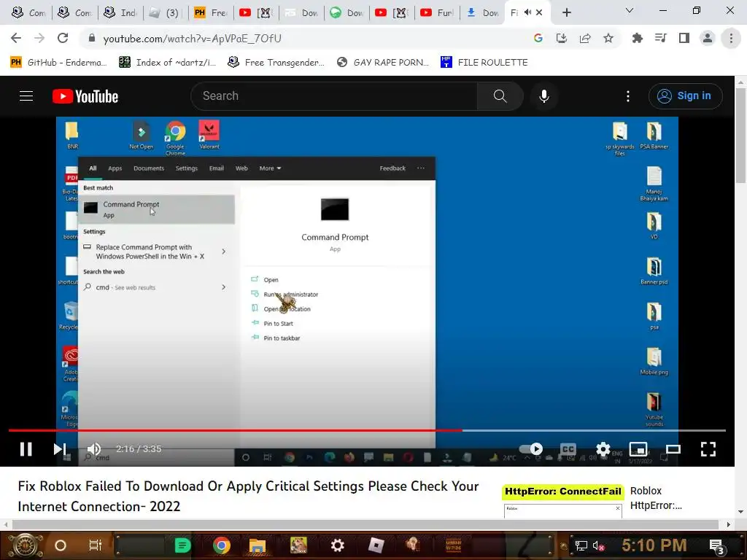The height and width of the screenshot is (560, 747).
Task: Open the Start menu steampunk orb
Action: coord(26,545)
